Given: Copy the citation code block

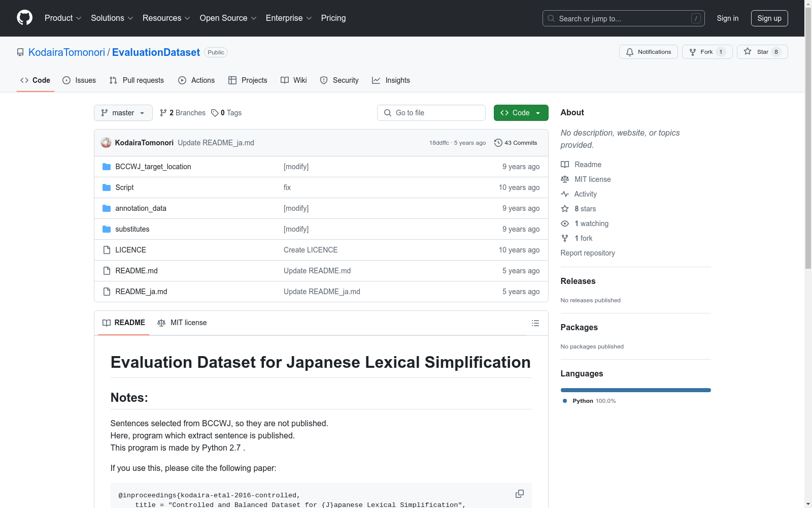Looking at the screenshot, I should [520, 494].
